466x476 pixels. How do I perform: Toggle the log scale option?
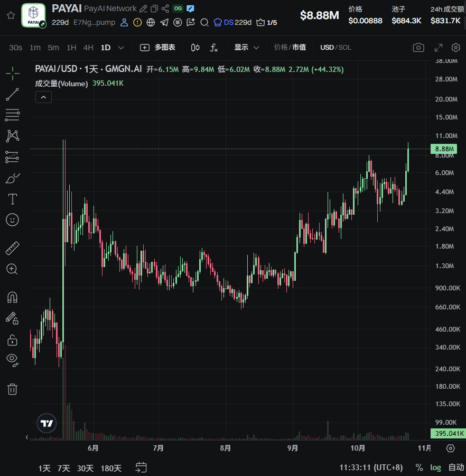tap(435, 468)
